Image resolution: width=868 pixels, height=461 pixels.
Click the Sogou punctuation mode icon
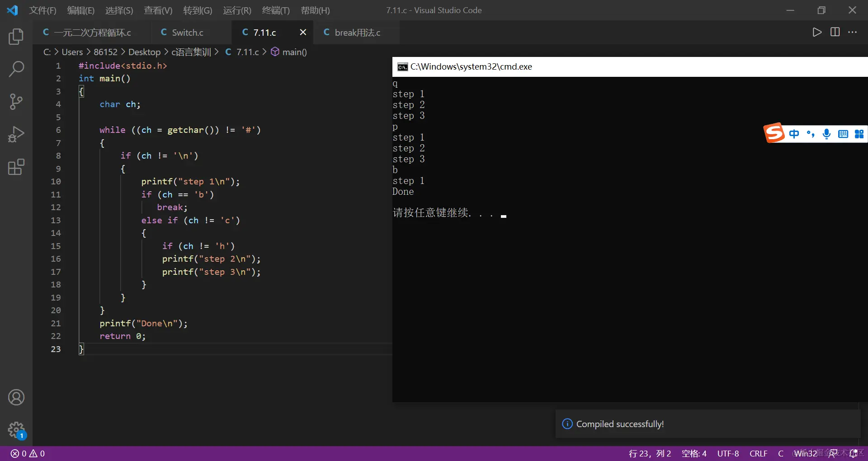(x=811, y=134)
